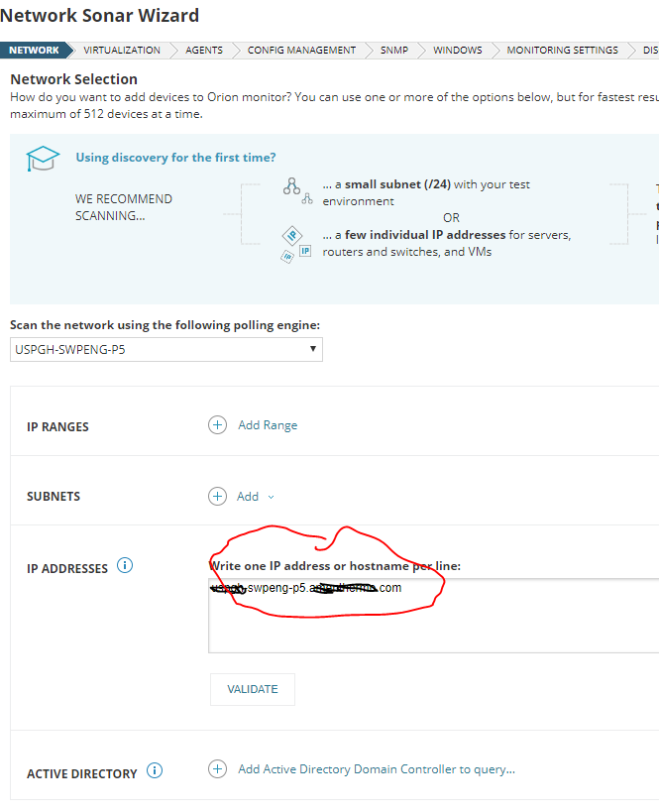This screenshot has width=659, height=812.
Task: Click 'Scan the network using the following polling engine' label
Action: pos(165,325)
